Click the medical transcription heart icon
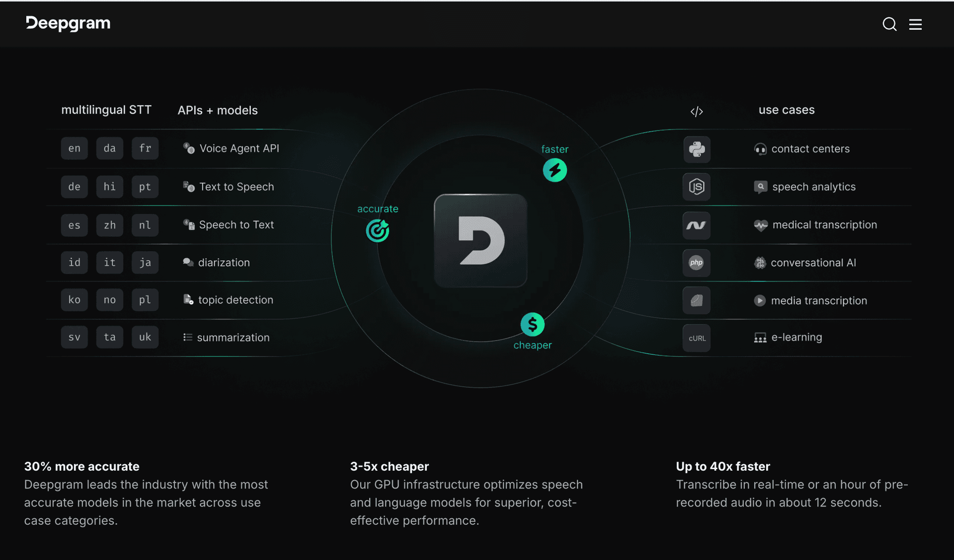Image resolution: width=954 pixels, height=560 pixels. coord(761,225)
